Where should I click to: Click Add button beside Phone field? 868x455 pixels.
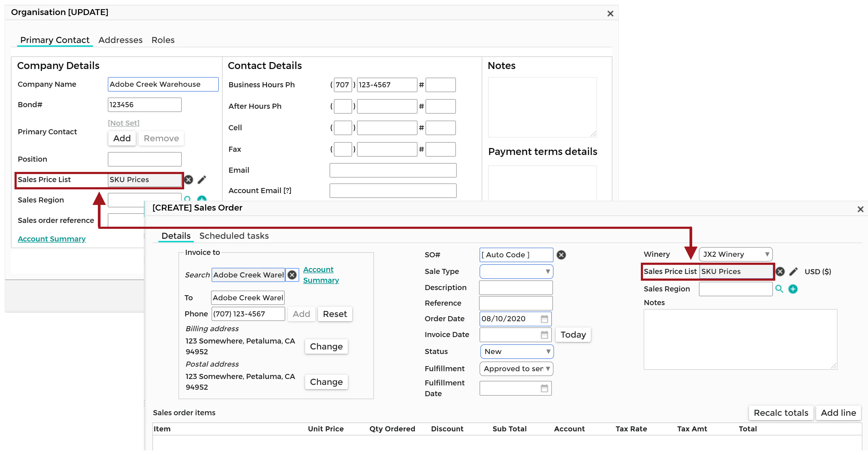click(301, 314)
